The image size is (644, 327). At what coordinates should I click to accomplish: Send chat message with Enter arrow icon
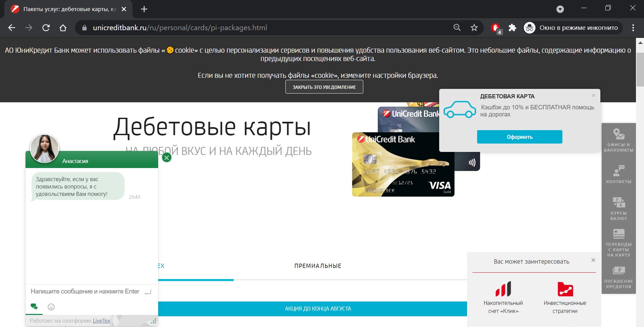pos(148,292)
